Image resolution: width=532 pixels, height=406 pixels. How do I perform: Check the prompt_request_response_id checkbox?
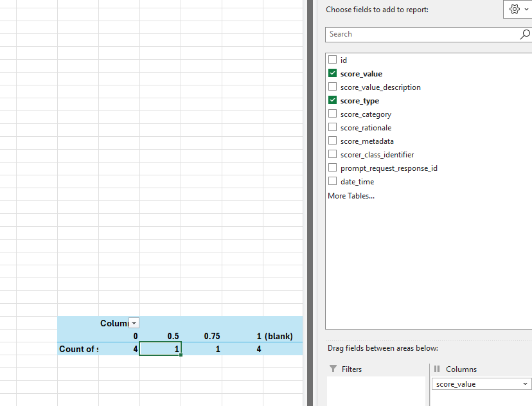(332, 168)
